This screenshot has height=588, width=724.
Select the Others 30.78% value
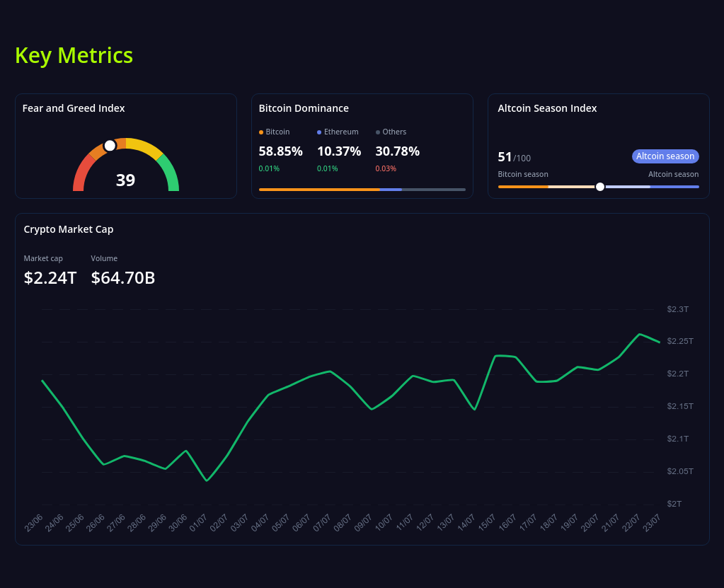coord(398,151)
